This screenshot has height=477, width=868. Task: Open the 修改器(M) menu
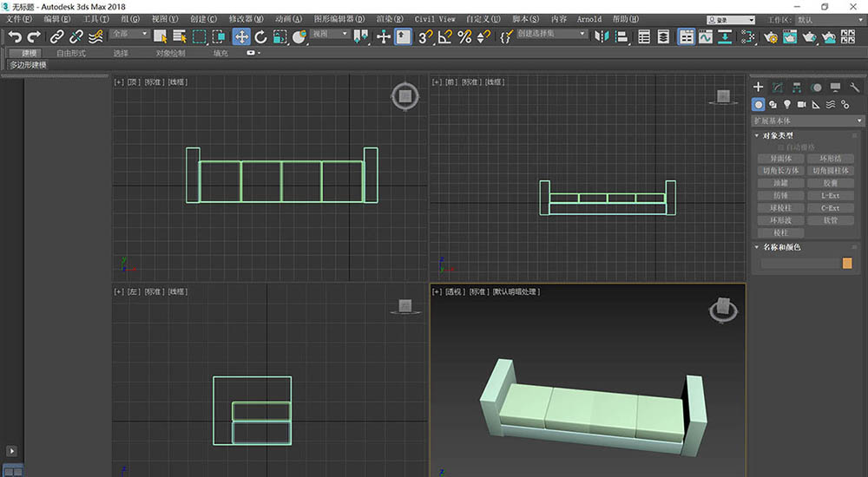click(x=247, y=18)
